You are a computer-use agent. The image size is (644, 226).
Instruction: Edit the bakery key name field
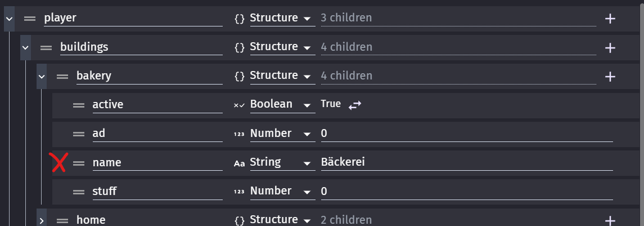[x=149, y=76]
